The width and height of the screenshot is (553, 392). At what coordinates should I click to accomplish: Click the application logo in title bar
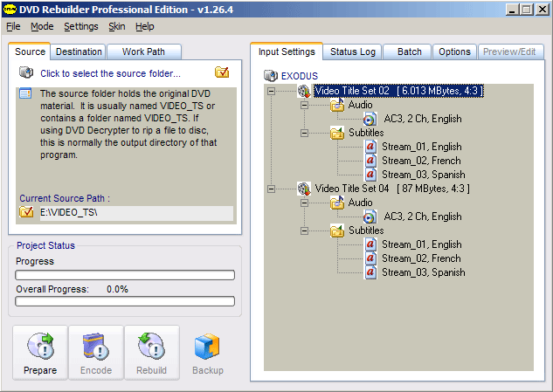pos(10,9)
